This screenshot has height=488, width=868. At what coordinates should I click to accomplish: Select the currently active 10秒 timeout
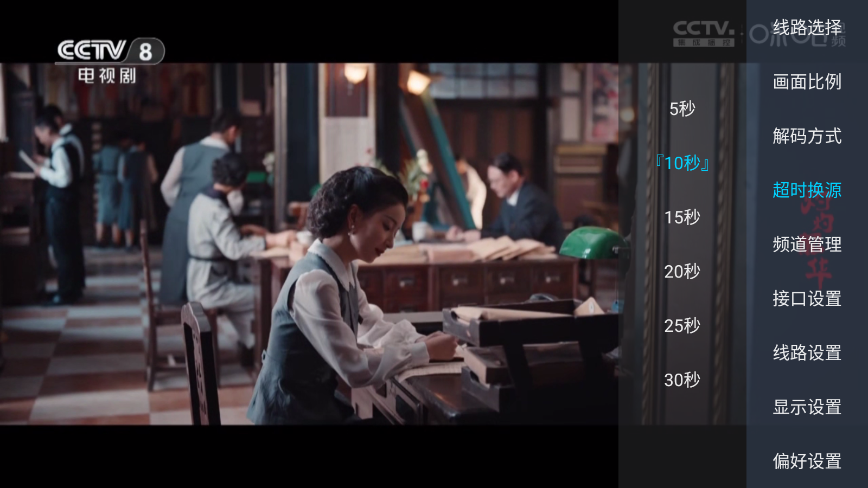click(682, 162)
